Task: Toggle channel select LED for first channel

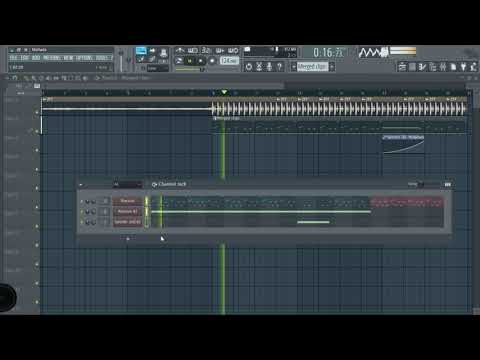Action: (146, 201)
